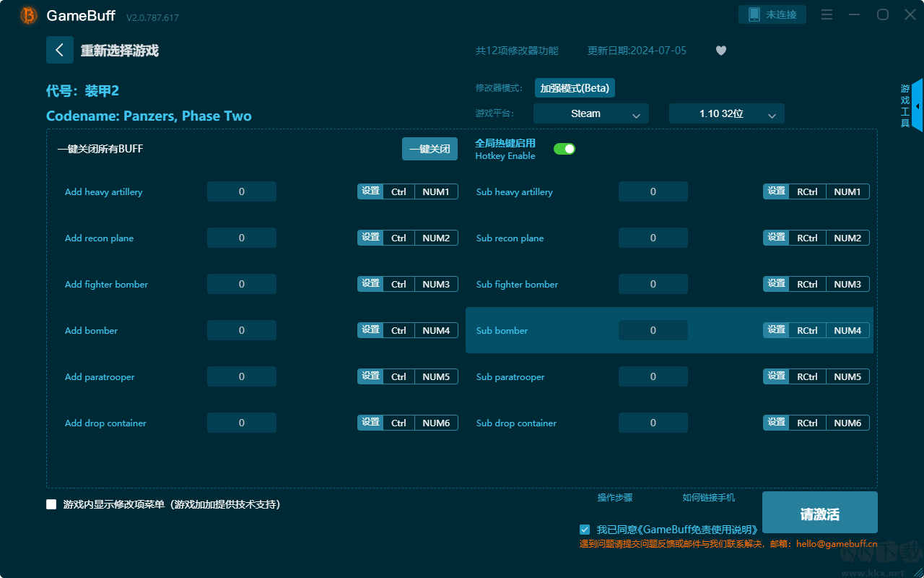Click the Add fighter bomber value field

pos(242,284)
